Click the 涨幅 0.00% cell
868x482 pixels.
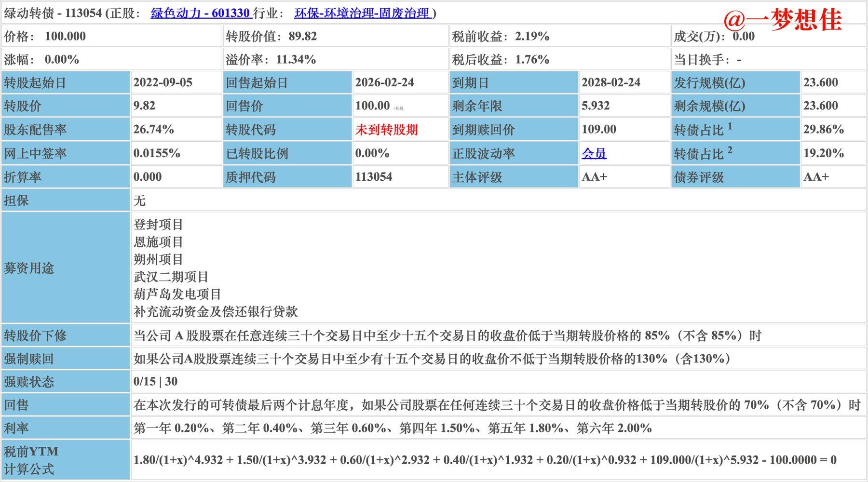(111, 59)
